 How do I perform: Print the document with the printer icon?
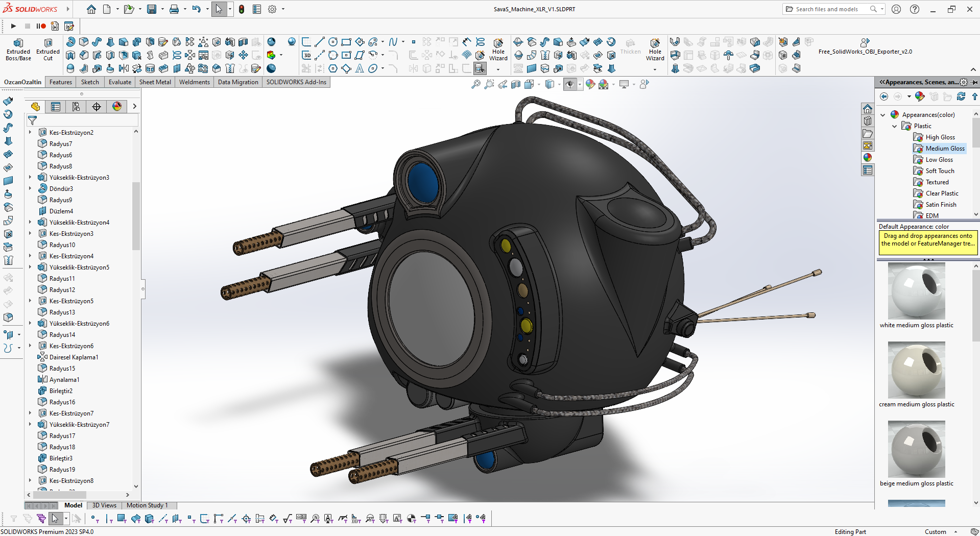pos(174,9)
